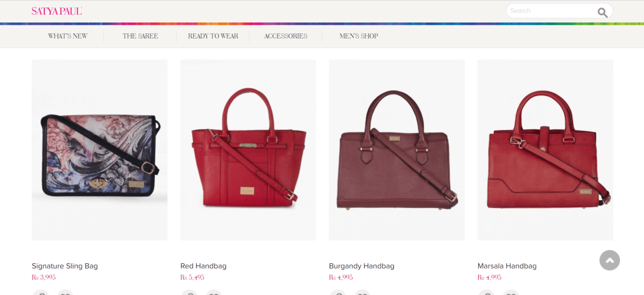
Task: Click quick-view icon under Signature Sling Bag
Action: (x=41, y=293)
